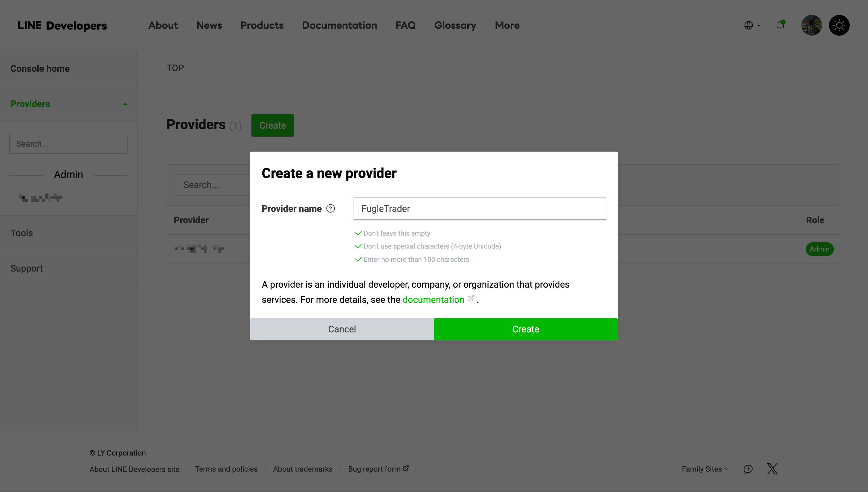Click the Provider column header
The height and width of the screenshot is (492, 868).
(x=191, y=220)
